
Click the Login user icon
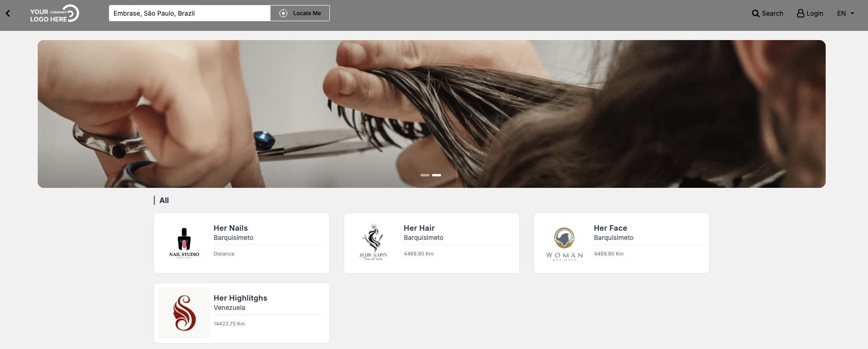pos(800,13)
